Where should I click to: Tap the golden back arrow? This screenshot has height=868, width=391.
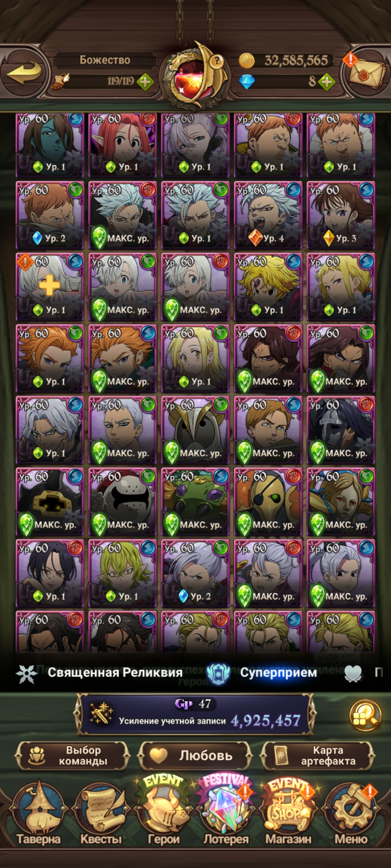24,72
